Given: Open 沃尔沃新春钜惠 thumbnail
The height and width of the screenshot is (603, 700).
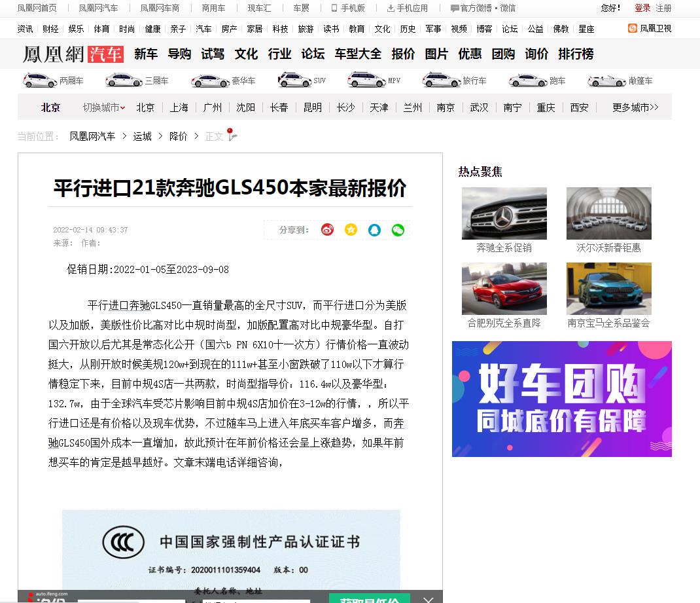Looking at the screenshot, I should tap(609, 213).
